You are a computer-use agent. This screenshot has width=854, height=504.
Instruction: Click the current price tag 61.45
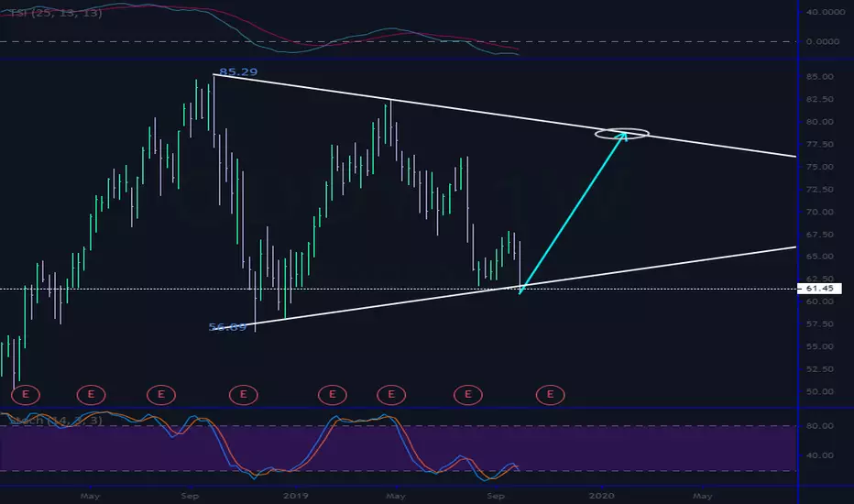[x=819, y=289]
